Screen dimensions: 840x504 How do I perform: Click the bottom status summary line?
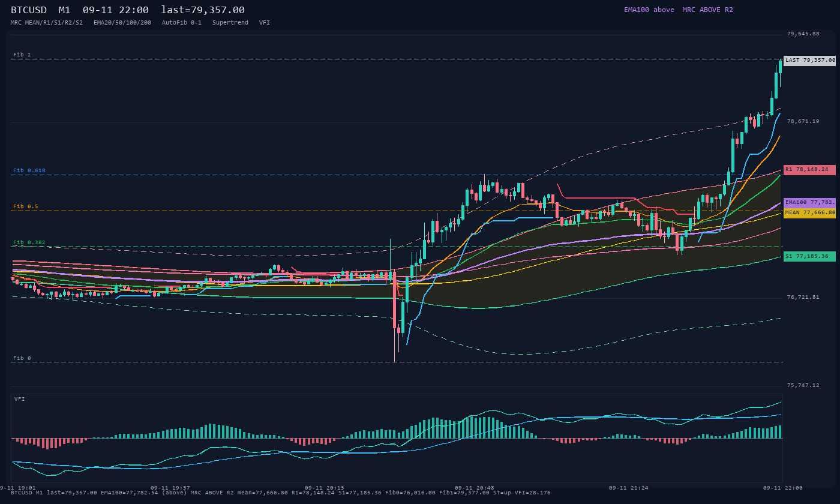281,493
